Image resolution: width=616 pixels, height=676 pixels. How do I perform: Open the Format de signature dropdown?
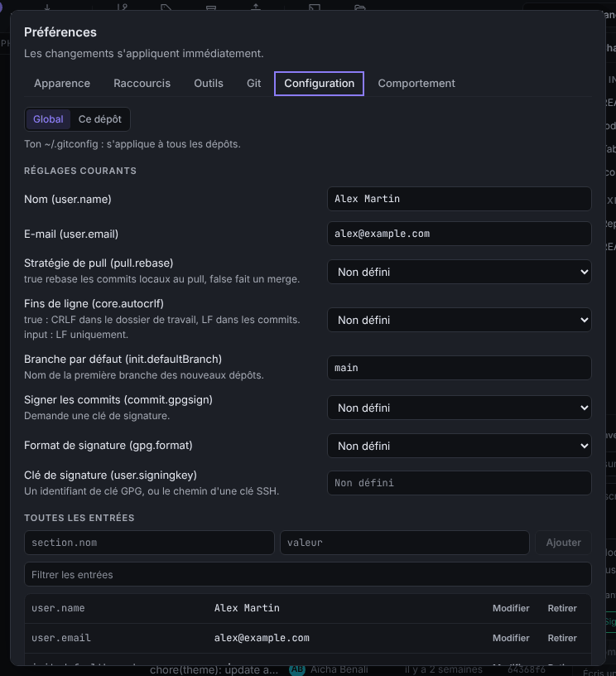point(460,446)
